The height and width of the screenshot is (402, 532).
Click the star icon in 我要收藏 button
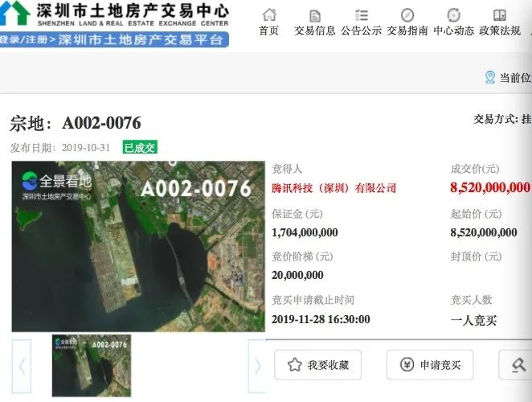[x=294, y=365]
